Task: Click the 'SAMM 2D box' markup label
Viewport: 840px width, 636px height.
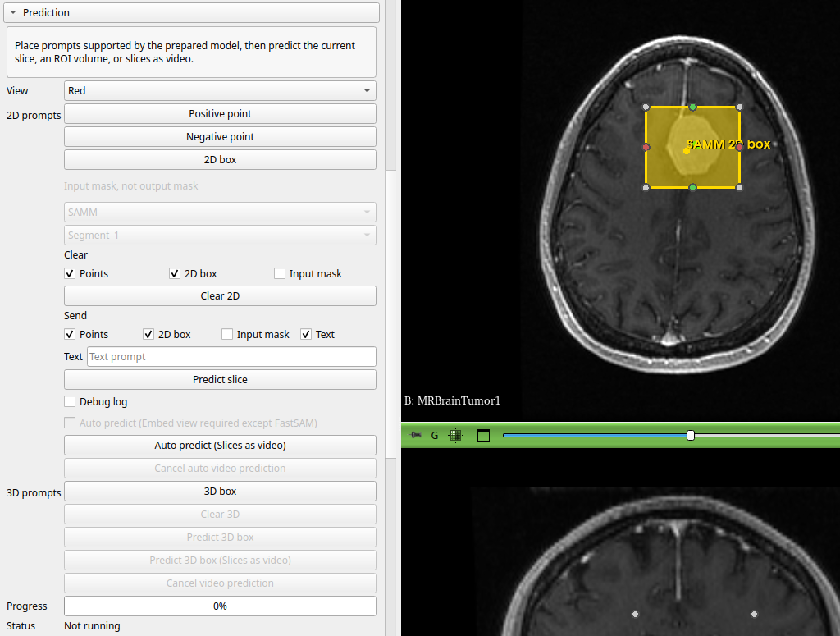Action: coord(728,144)
